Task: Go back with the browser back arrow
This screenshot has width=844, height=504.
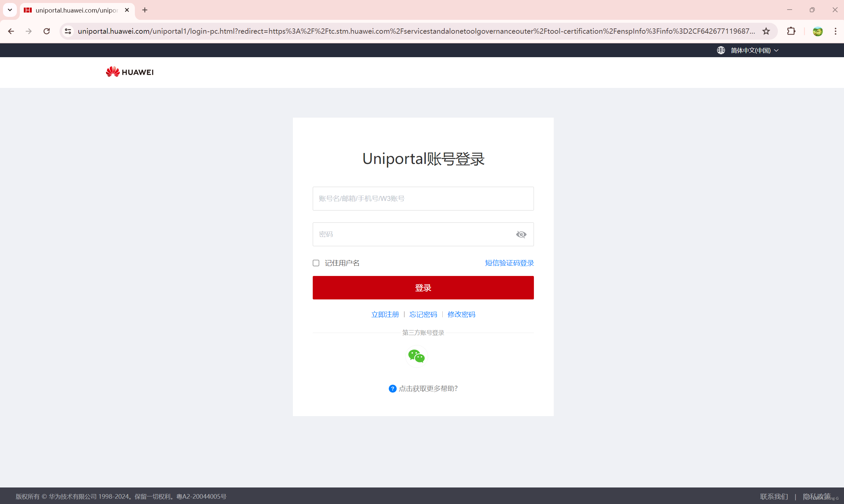Action: point(11,31)
